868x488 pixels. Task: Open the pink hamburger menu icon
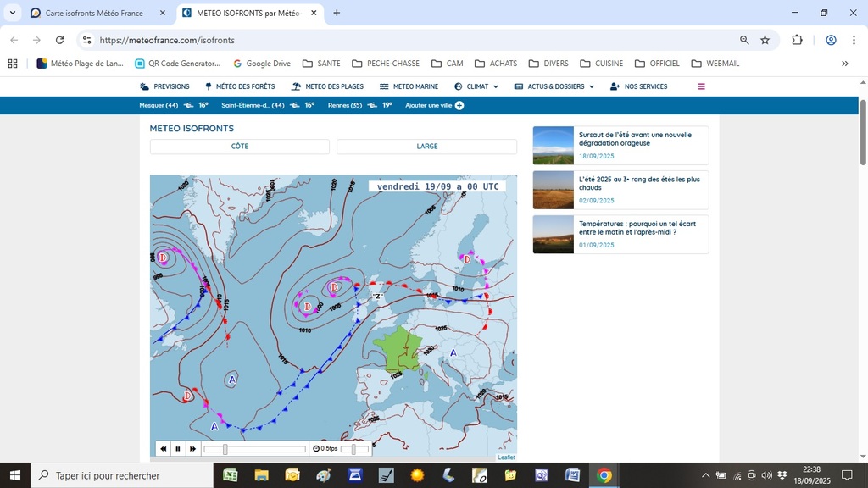[701, 86]
